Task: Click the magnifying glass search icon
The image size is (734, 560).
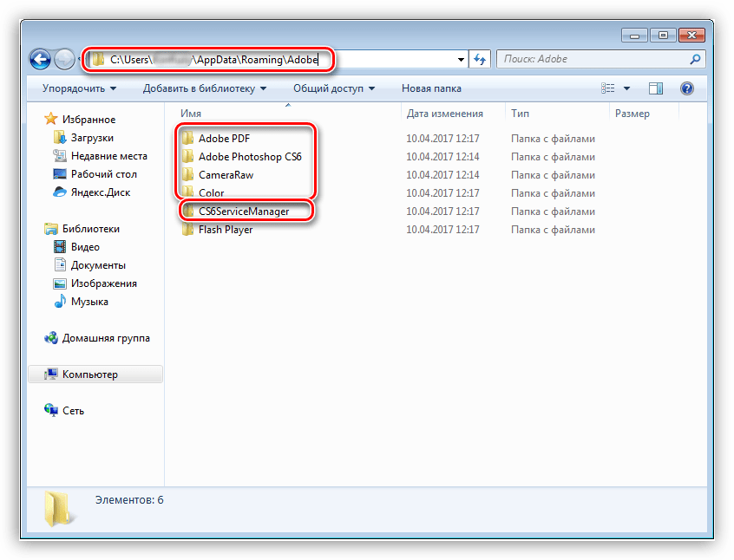Action: click(695, 59)
